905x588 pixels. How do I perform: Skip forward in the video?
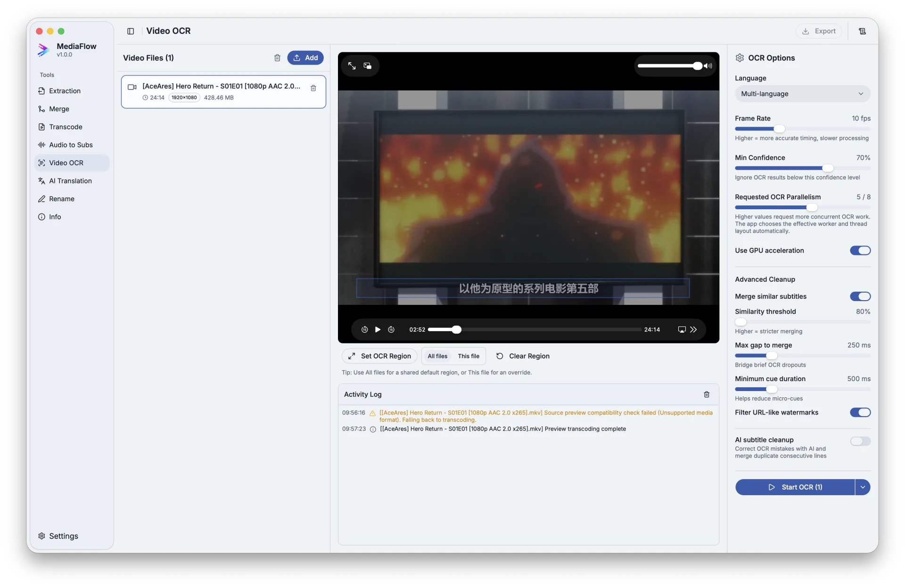391,330
